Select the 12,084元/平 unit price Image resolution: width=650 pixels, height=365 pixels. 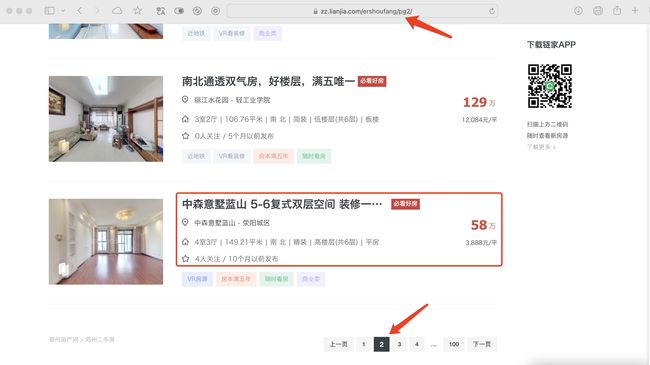479,119
